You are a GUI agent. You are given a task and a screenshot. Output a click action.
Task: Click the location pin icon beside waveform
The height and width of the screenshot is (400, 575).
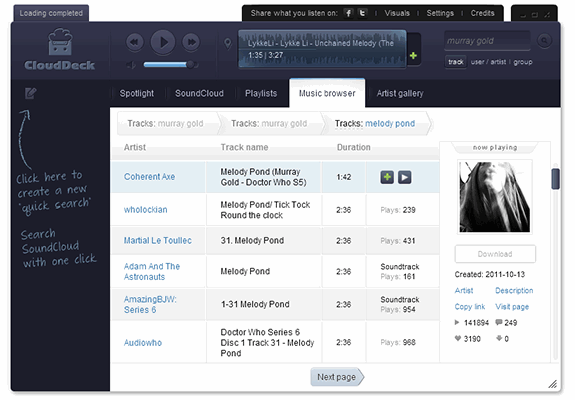pos(228,44)
